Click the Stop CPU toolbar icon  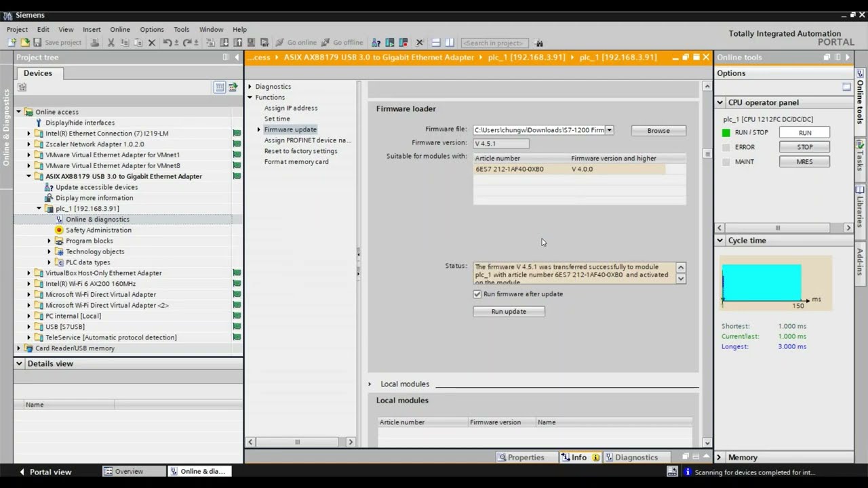pyautogui.click(x=403, y=42)
